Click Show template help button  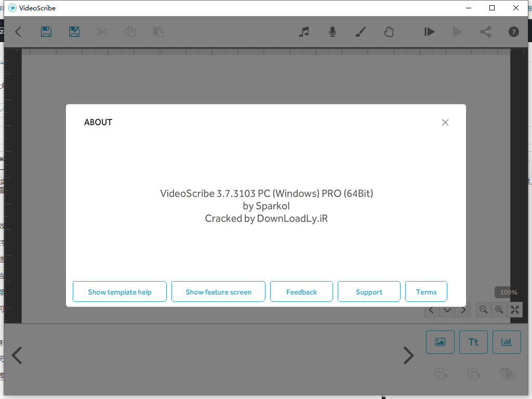[x=119, y=291]
